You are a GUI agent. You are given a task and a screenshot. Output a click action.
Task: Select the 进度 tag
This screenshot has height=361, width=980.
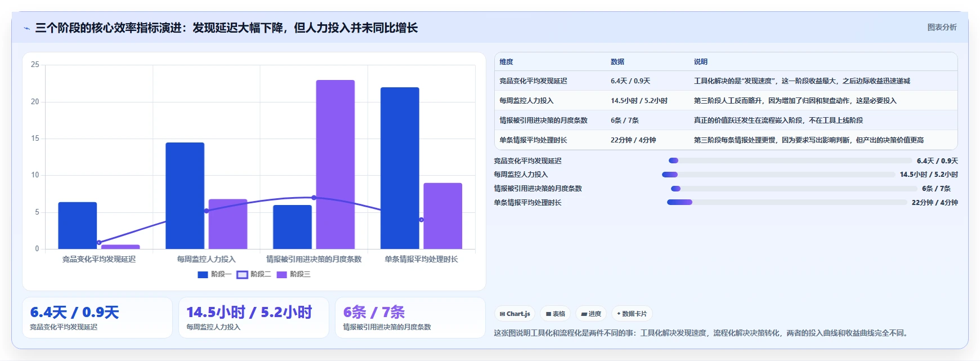click(591, 314)
